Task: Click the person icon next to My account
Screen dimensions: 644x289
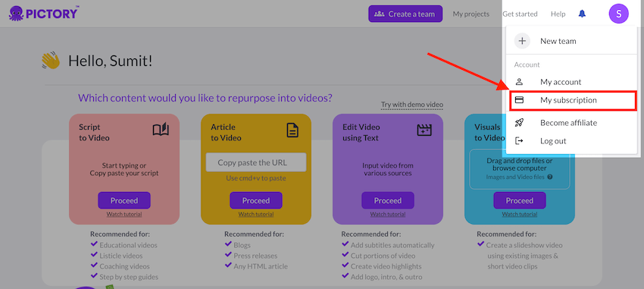Action: pos(519,82)
